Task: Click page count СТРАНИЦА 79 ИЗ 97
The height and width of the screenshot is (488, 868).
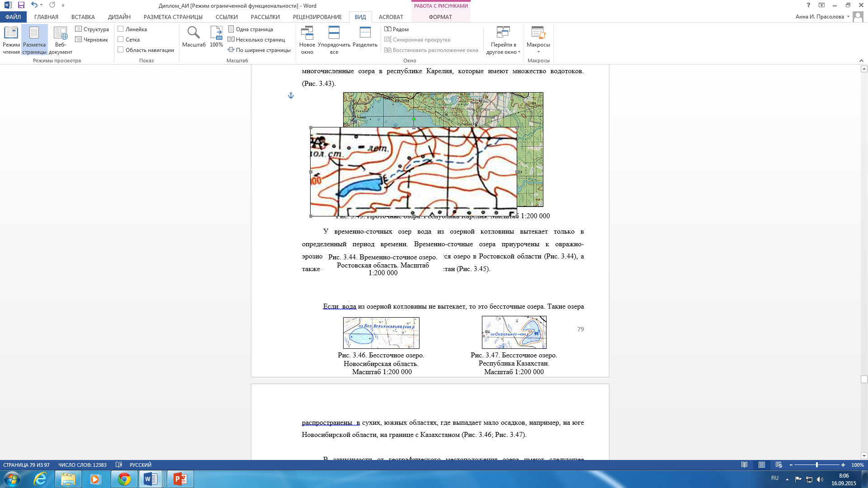Action: click(26, 465)
